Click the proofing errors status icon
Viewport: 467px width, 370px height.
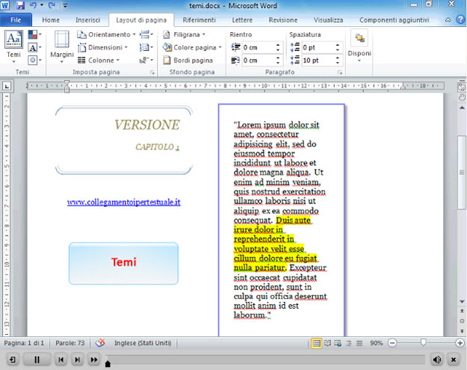tap(100, 343)
